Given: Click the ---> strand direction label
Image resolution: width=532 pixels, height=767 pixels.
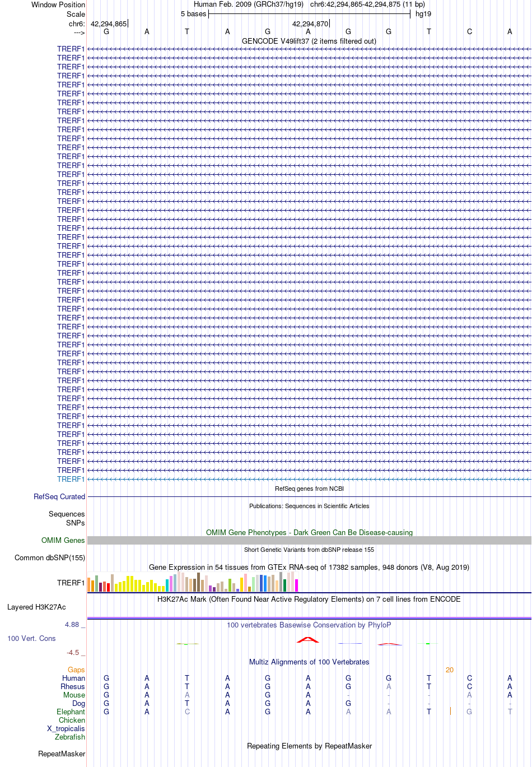Looking at the screenshot, I should pyautogui.click(x=79, y=32).
